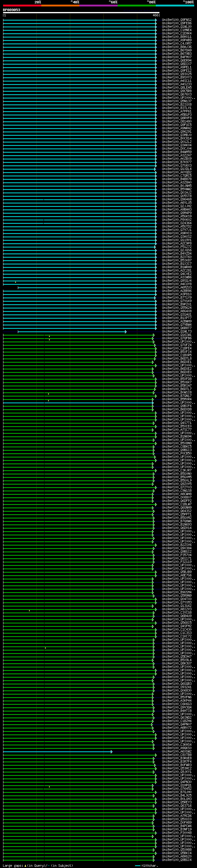Select the UniRef100_C8XTB8 label
The image size is (197, 868).
(176, 755)
